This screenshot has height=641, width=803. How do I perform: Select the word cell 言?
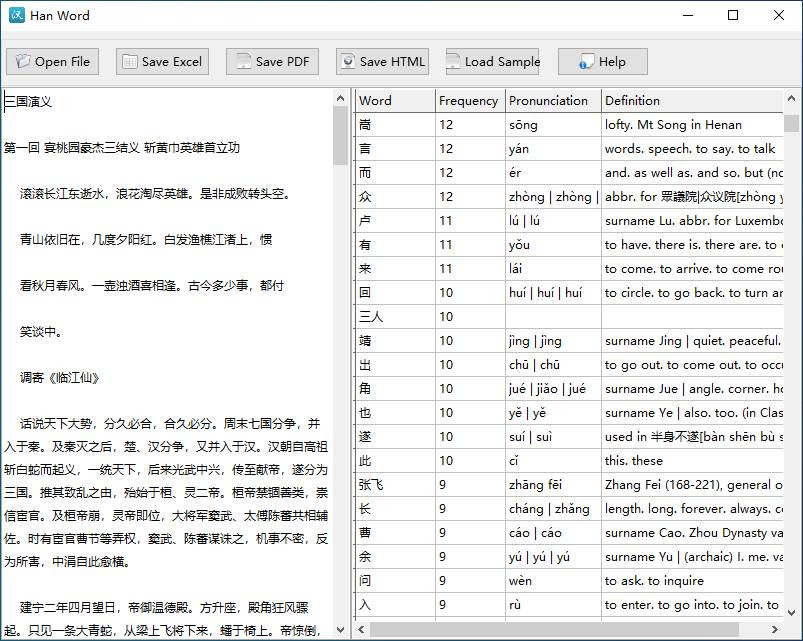[x=394, y=148]
